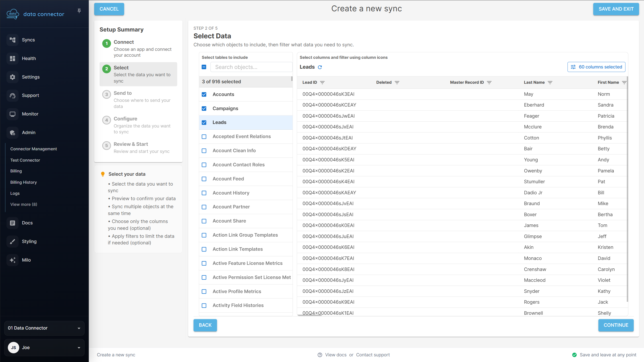Screen dimensions: 644x362
Task: Filter the Master Record ID column
Action: [x=489, y=82]
